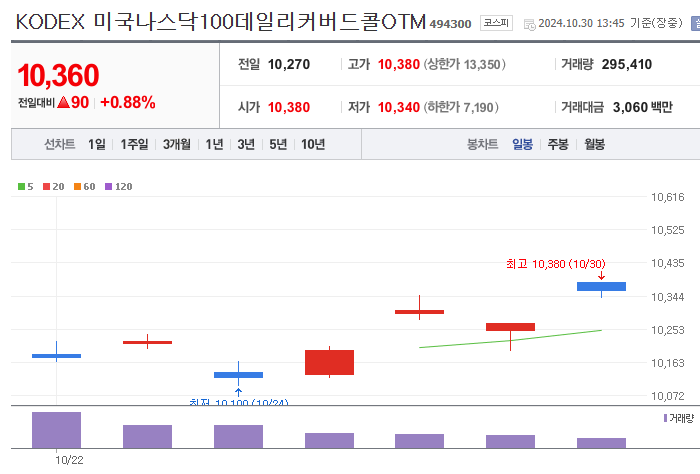Click the +0.88% change rate
The height and width of the screenshot is (474, 700).
[x=128, y=102]
